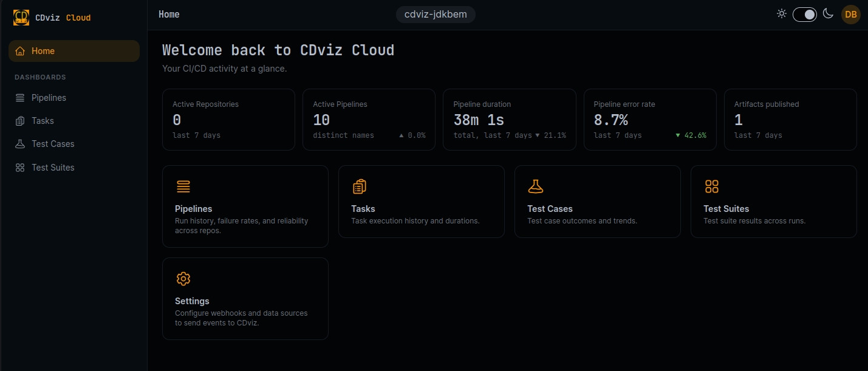
Task: Click the moon dark-mode icon
Action: (x=828, y=14)
